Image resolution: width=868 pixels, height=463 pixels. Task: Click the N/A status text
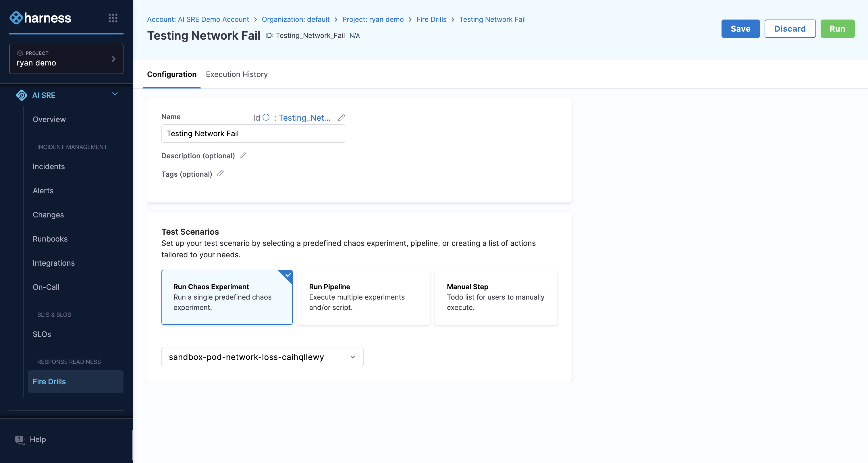click(354, 35)
